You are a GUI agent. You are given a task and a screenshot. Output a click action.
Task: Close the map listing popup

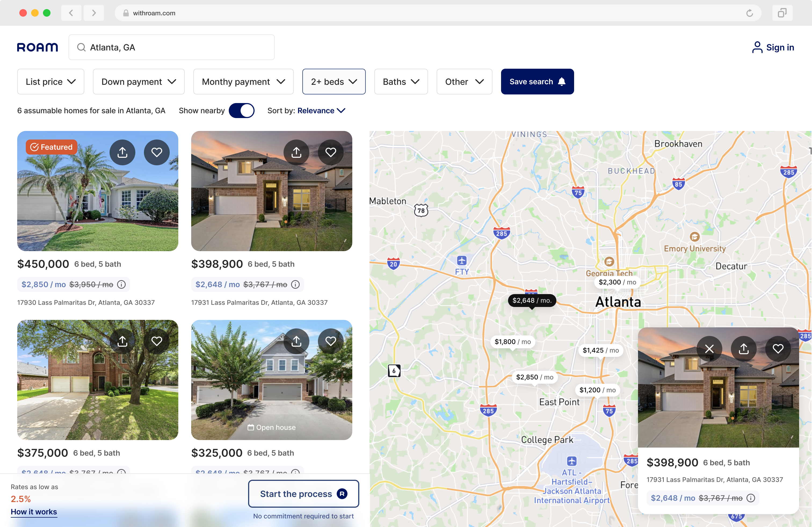click(709, 349)
